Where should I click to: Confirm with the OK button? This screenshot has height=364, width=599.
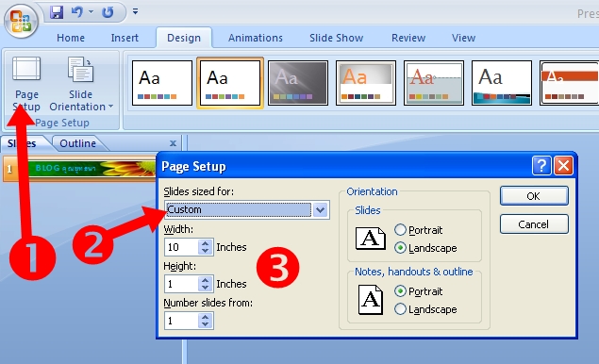click(x=534, y=196)
